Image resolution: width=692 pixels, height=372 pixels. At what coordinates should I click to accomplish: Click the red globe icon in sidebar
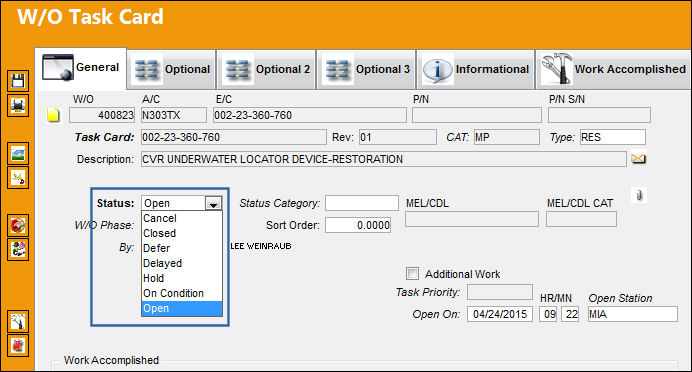coord(18,225)
